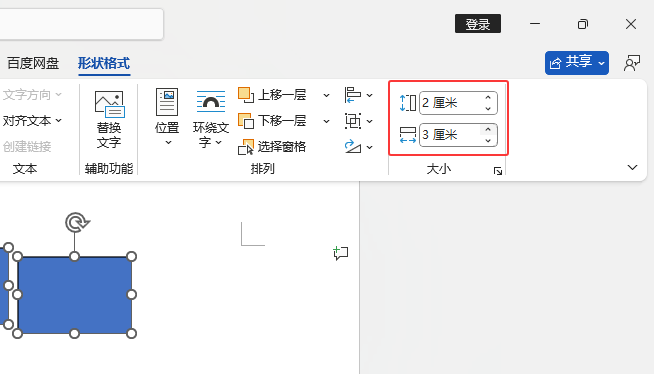Click the shape height icon beside 2 厘米
This screenshot has width=654, height=374.
pyautogui.click(x=407, y=103)
